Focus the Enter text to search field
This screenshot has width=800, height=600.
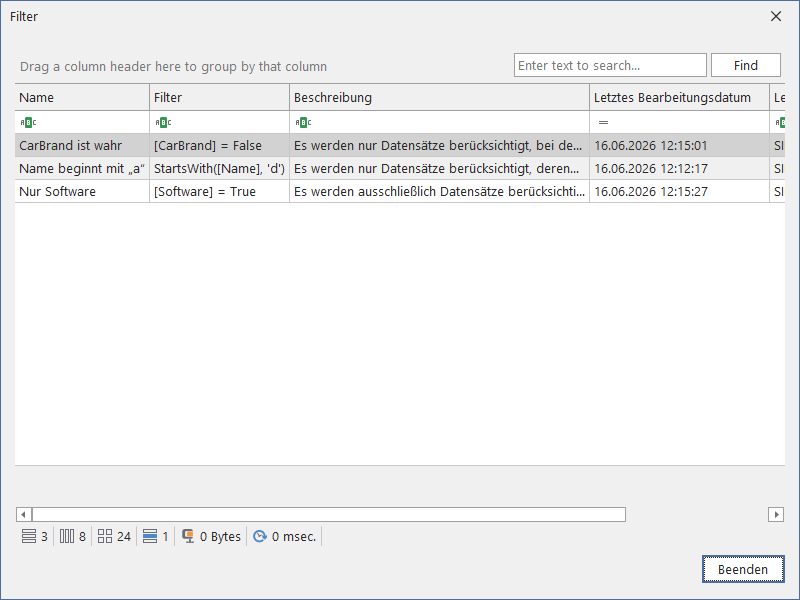(610, 65)
